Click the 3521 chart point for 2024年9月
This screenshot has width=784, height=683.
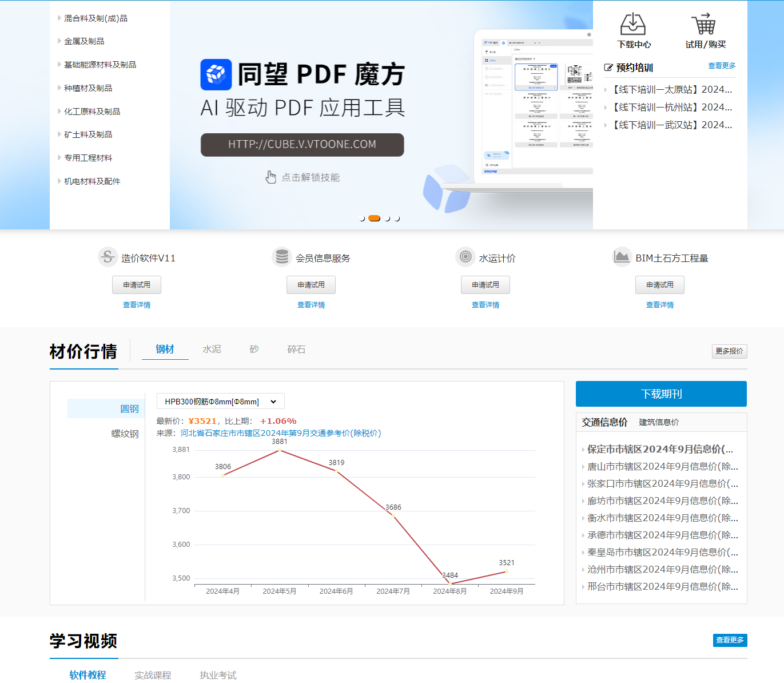506,571
